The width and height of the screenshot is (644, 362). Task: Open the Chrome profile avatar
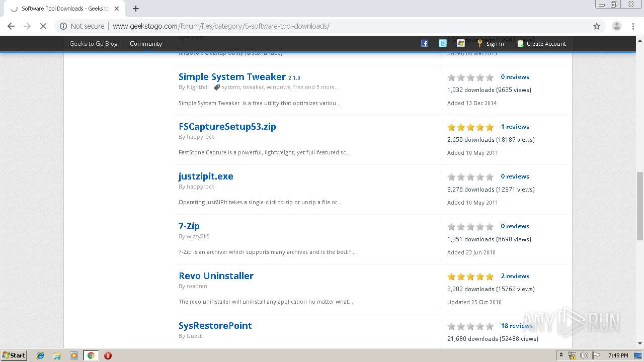616,26
